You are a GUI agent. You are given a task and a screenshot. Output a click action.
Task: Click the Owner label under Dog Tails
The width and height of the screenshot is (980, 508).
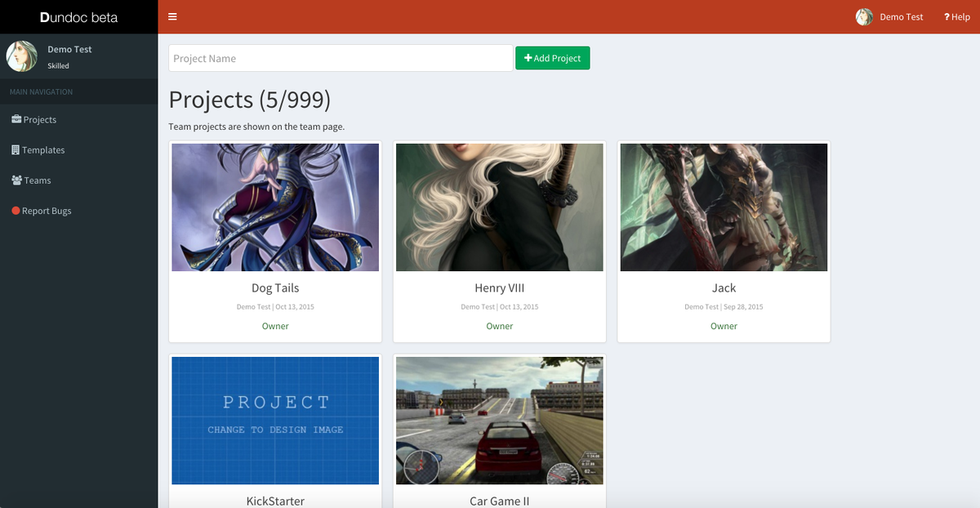[275, 326]
